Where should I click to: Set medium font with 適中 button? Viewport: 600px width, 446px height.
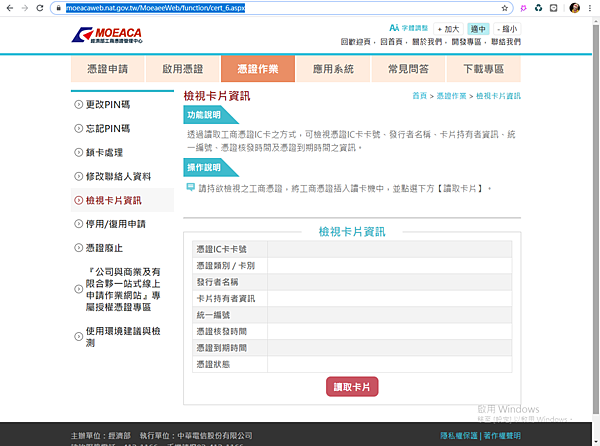point(478,29)
